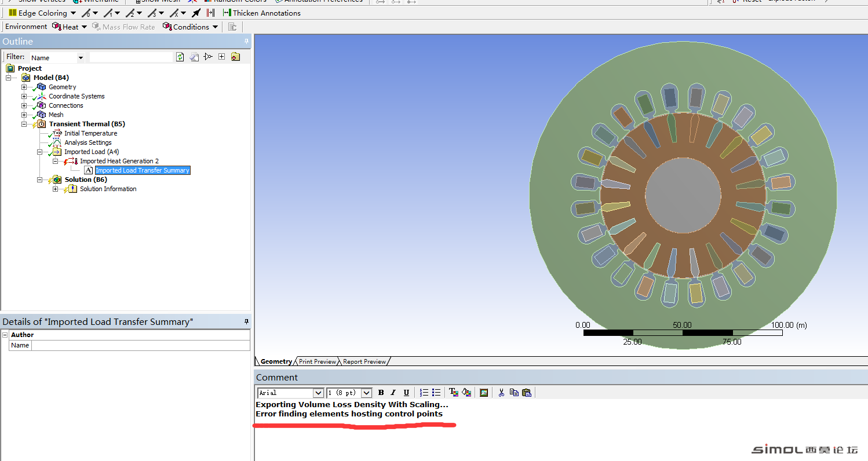Click the Thicken Annotations button
This screenshot has width=868, height=461.
pos(261,13)
